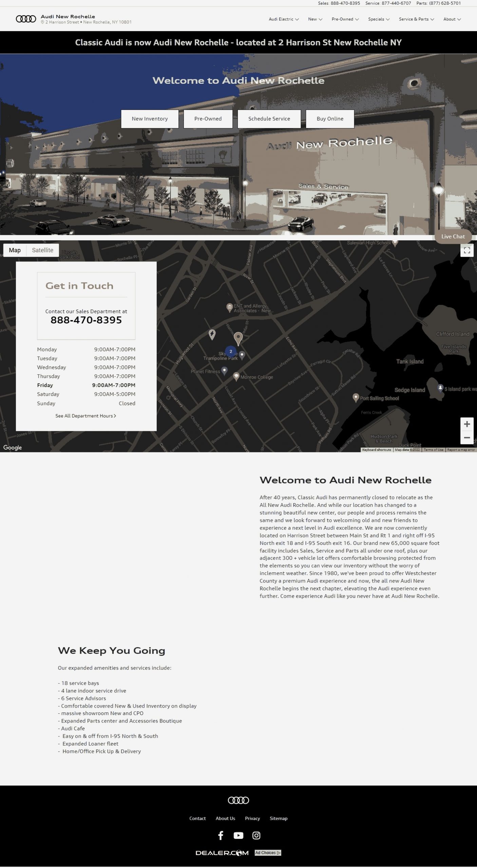
Task: Click the Audi New Rochelle header title
Action: (68, 16)
